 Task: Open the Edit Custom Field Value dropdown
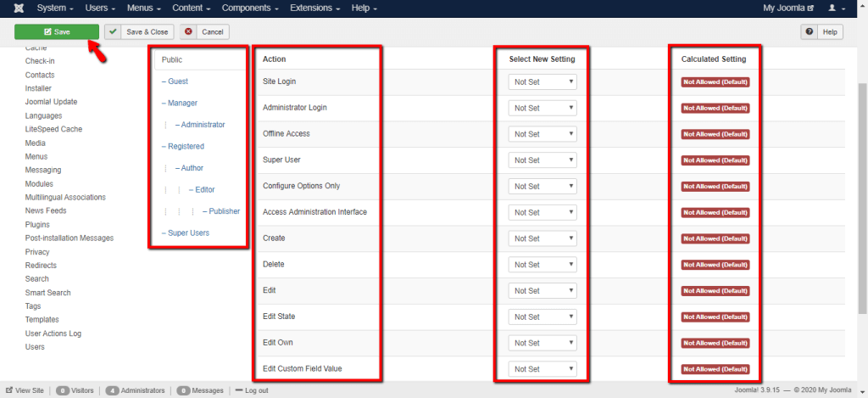542,369
